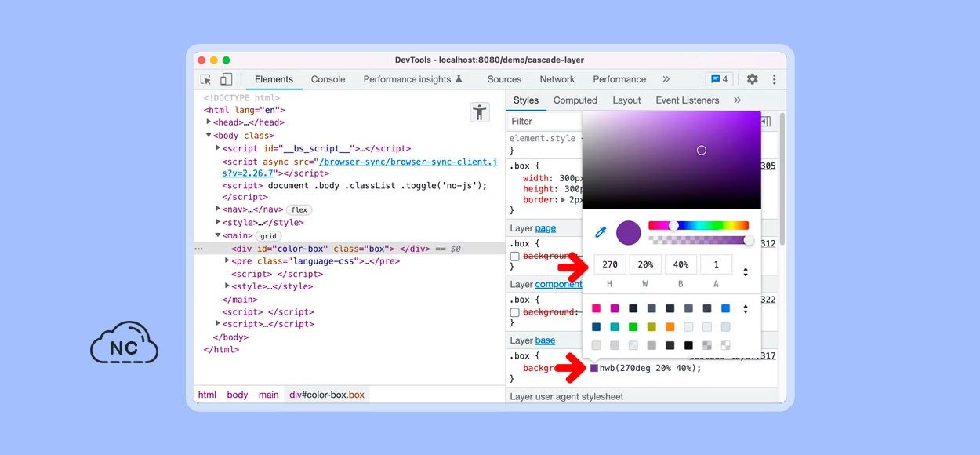Expand the nav element

click(x=218, y=209)
